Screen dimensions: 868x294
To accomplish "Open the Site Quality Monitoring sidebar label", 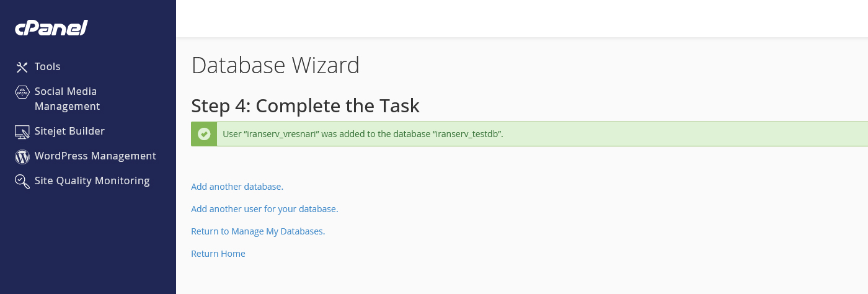I will (92, 180).
